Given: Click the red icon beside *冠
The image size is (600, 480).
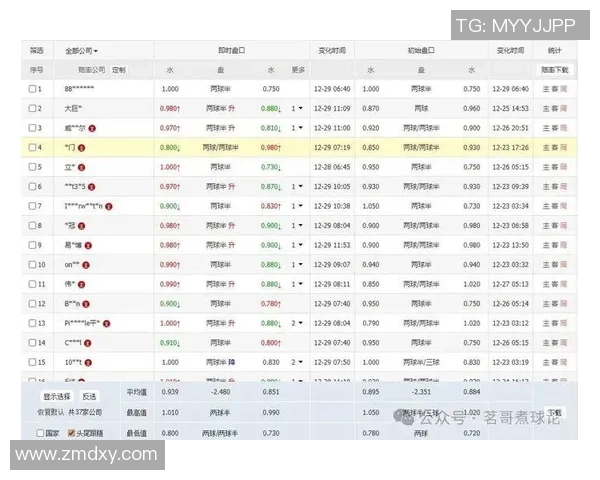Looking at the screenshot, I should (81, 226).
